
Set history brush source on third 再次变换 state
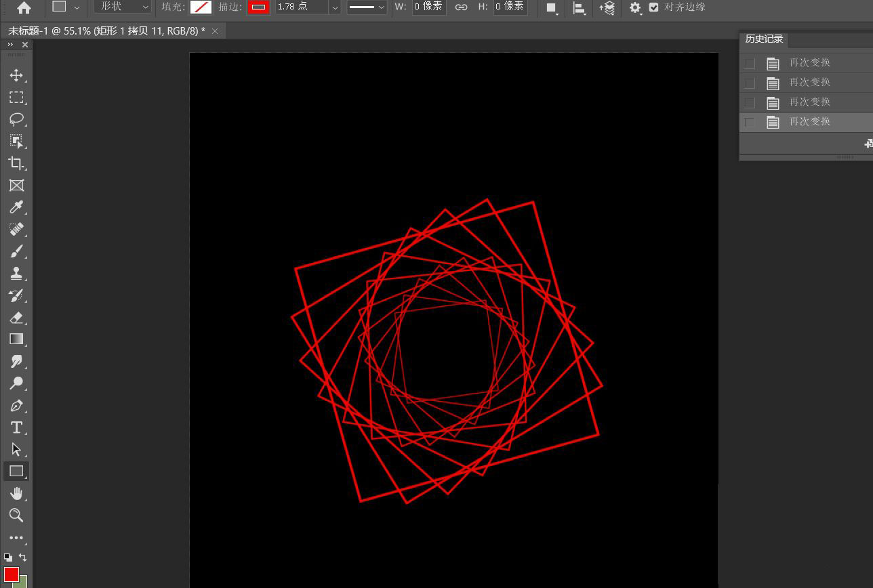(x=750, y=102)
